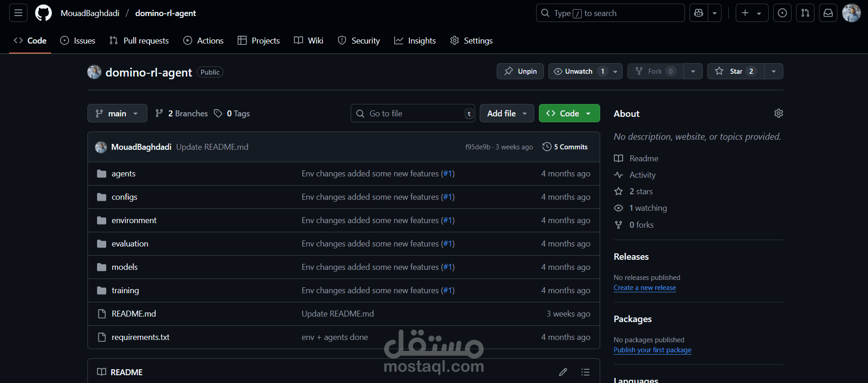Screen dimensions: 868x383
Task: Open the README.md file
Action: [x=134, y=314]
